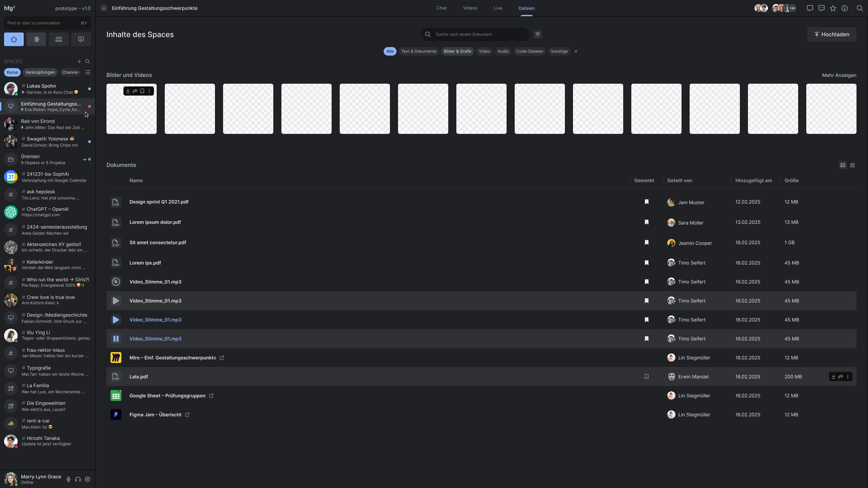Click the download icon on the Lala.pdf row
Image resolution: width=868 pixels, height=488 pixels.
click(833, 377)
